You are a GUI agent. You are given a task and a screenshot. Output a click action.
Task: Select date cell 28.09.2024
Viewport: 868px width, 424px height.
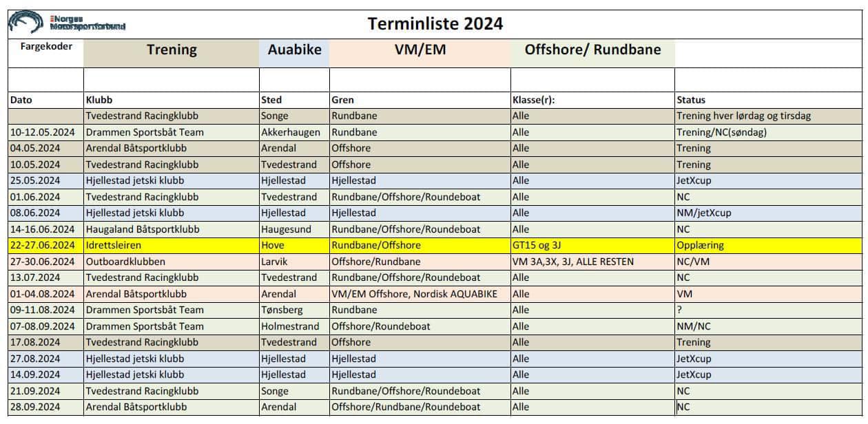[45, 407]
